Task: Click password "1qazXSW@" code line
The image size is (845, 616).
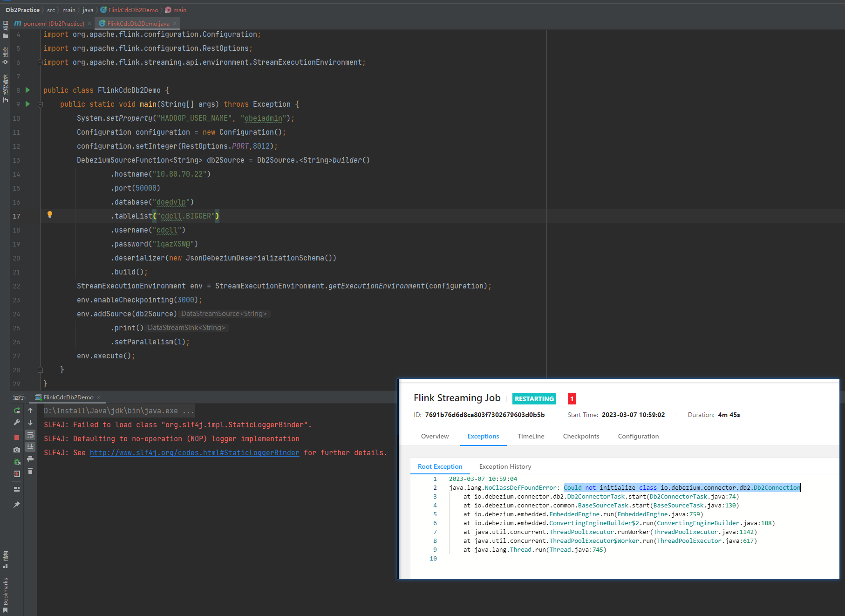Action: click(x=154, y=244)
